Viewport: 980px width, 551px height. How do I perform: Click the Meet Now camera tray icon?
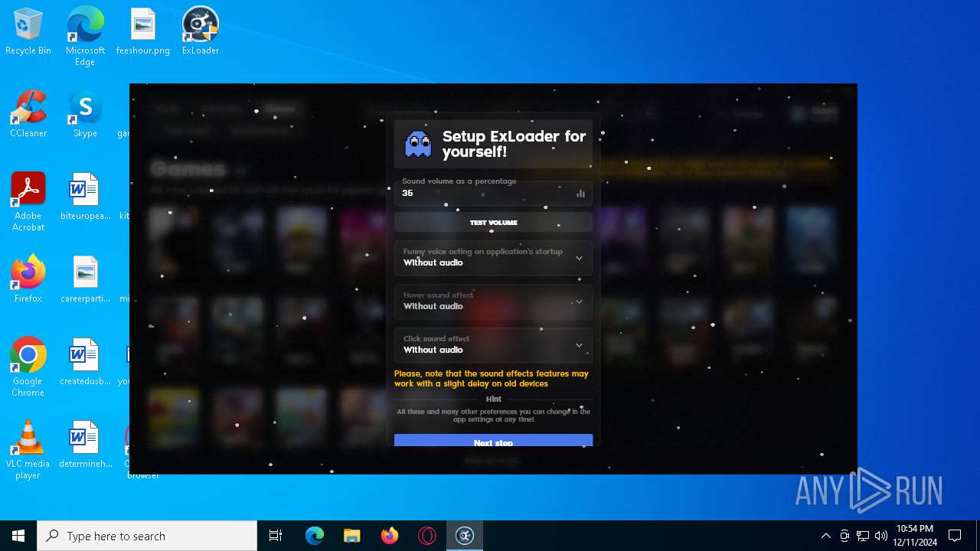click(x=844, y=536)
